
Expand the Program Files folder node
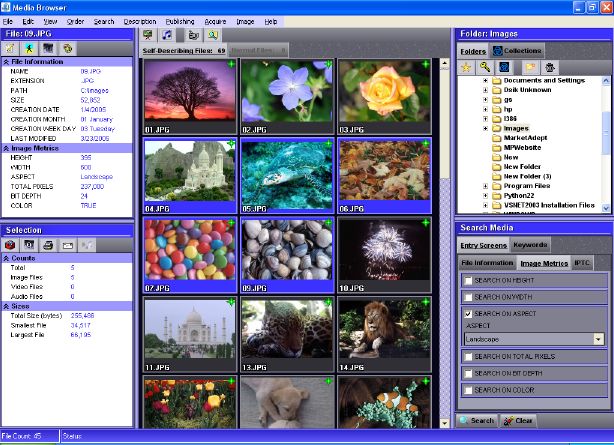coord(486,185)
